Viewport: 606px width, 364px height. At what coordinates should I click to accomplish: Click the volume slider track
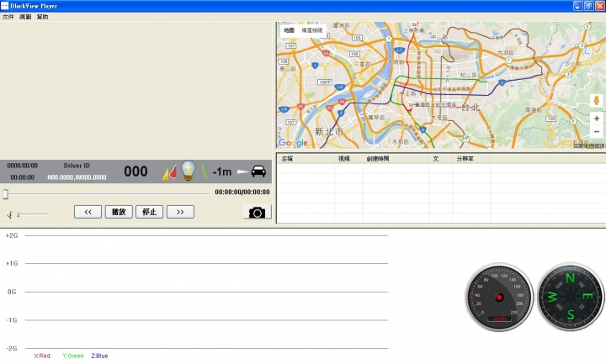coord(34,214)
